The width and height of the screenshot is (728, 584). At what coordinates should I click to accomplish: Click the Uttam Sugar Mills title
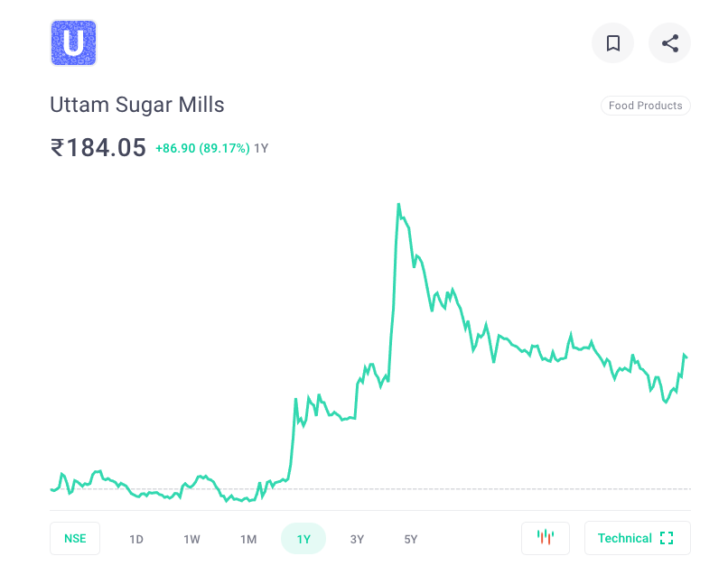click(137, 105)
